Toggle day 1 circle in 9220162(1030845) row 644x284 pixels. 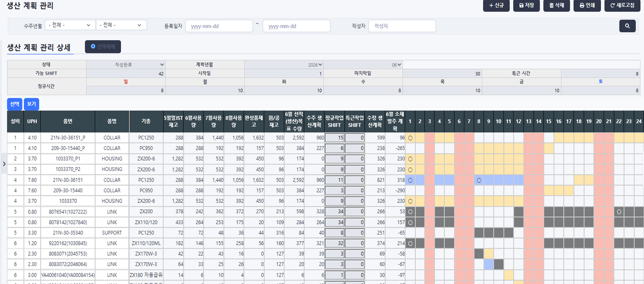410,243
